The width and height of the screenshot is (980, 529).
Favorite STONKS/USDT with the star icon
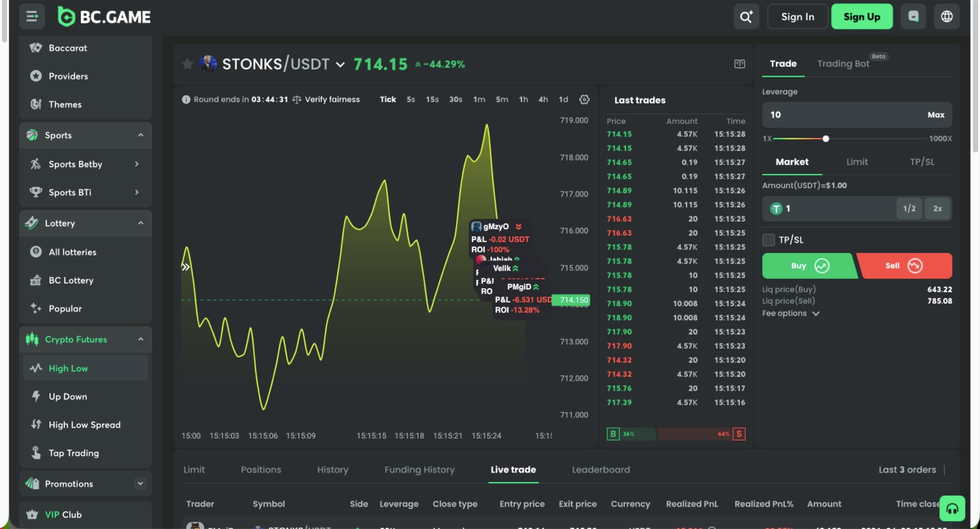[187, 64]
